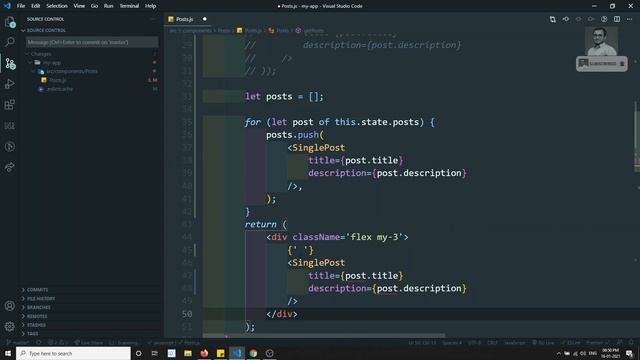The width and height of the screenshot is (640, 360).
Task: Open the Search view in activity bar
Action: coord(10,42)
